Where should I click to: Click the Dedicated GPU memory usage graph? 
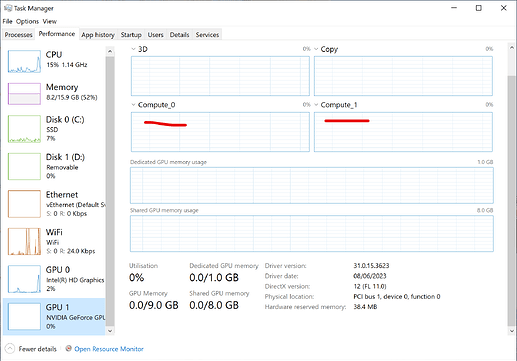[312, 185]
